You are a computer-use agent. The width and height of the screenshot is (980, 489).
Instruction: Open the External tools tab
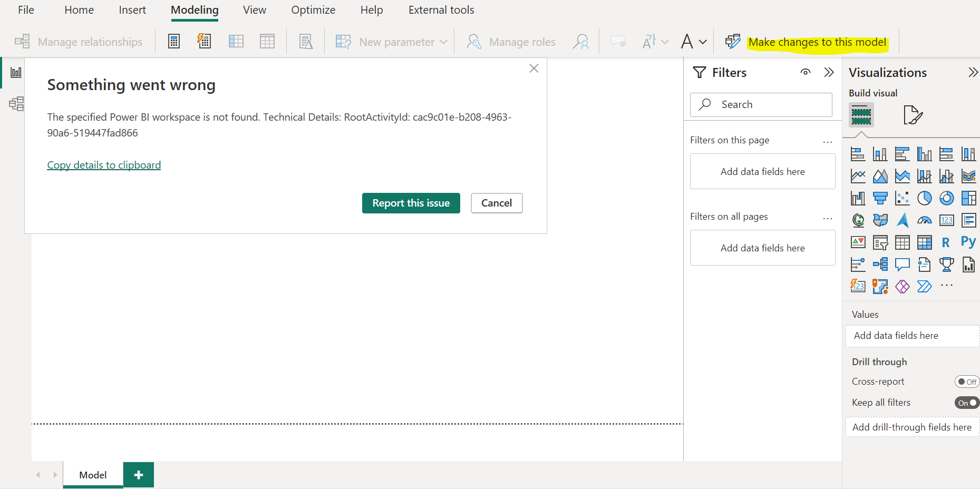(x=441, y=10)
